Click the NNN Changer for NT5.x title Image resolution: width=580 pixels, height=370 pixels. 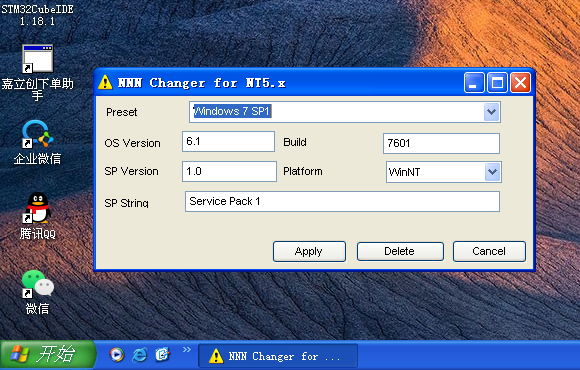[202, 83]
